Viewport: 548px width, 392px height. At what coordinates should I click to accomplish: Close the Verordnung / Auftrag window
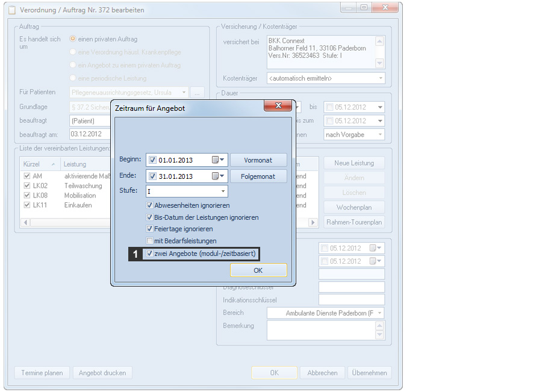(x=385, y=7)
